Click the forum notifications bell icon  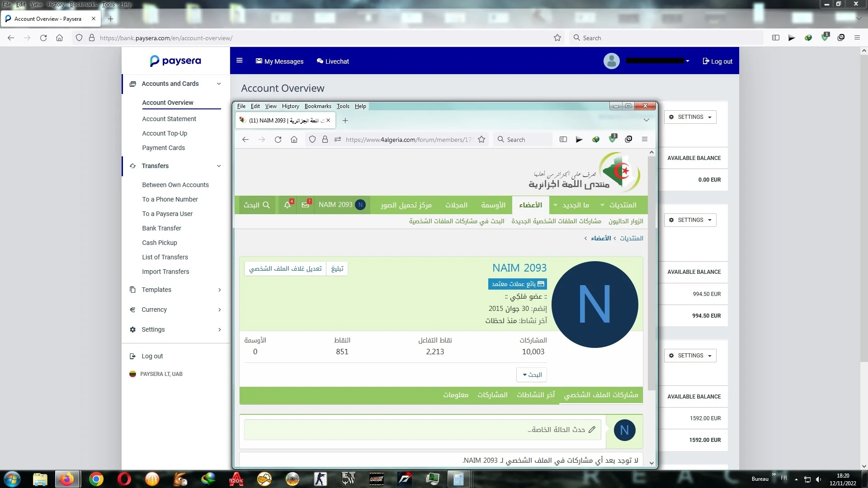287,205
